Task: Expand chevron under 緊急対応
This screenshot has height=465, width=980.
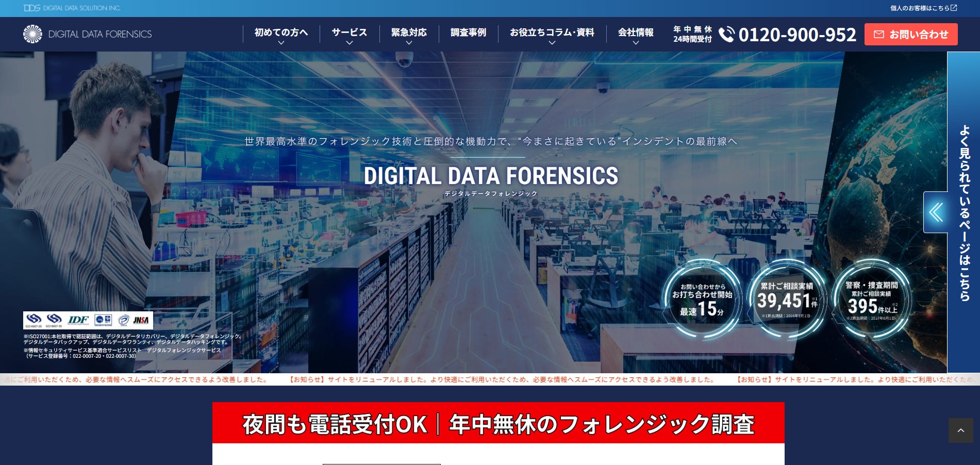Action: click(409, 43)
